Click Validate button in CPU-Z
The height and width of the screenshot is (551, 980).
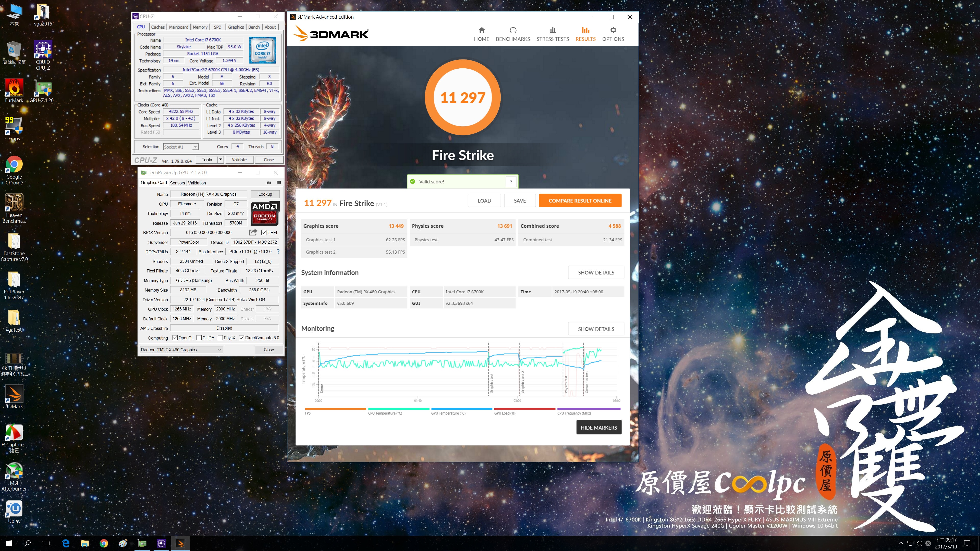coord(239,160)
